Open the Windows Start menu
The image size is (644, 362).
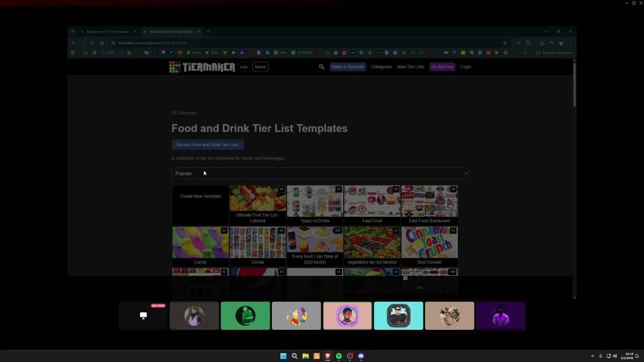point(283,356)
